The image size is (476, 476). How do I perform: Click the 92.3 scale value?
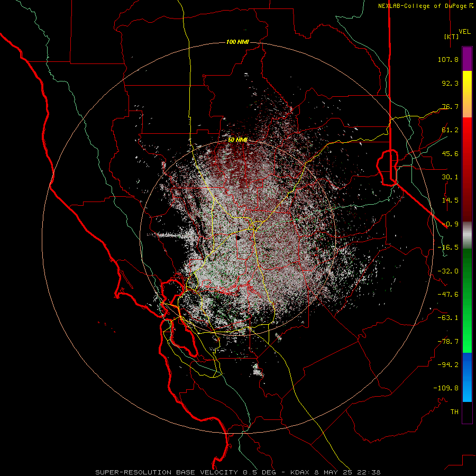point(450,83)
